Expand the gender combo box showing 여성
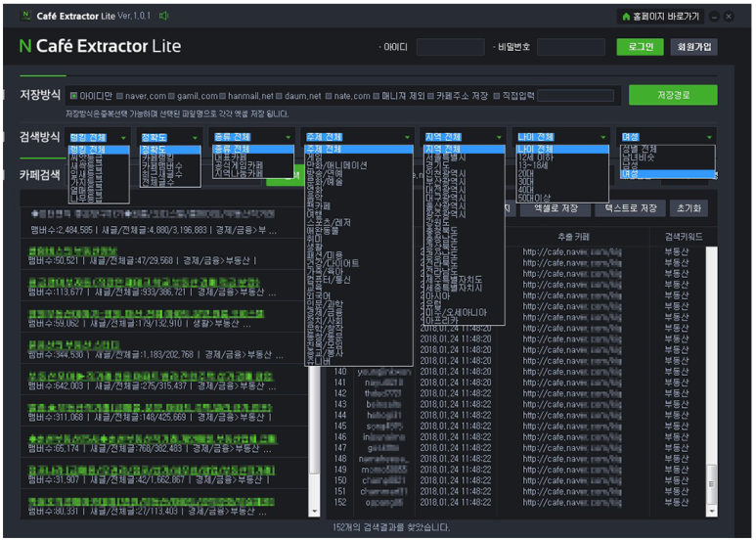Screen dimensions: 756x541 [x=667, y=137]
